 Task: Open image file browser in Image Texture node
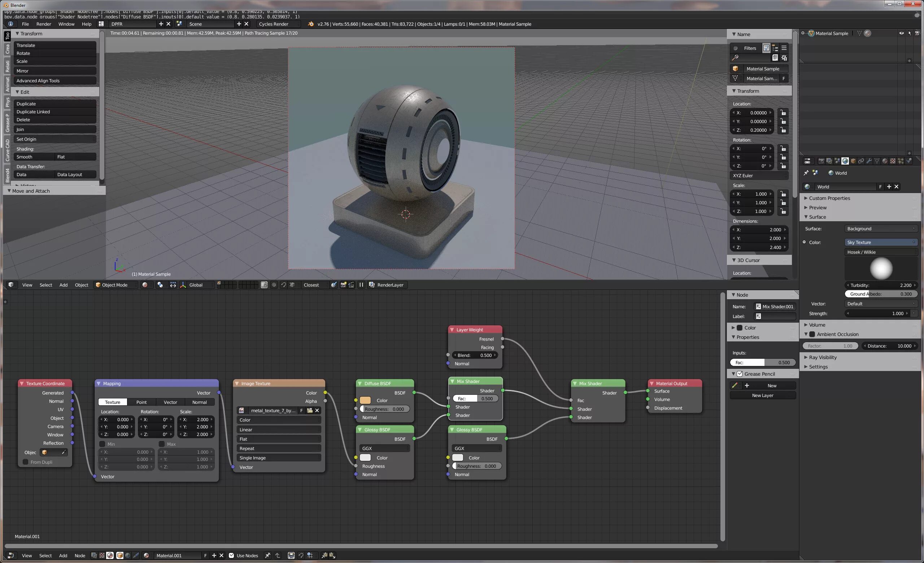coord(310,410)
